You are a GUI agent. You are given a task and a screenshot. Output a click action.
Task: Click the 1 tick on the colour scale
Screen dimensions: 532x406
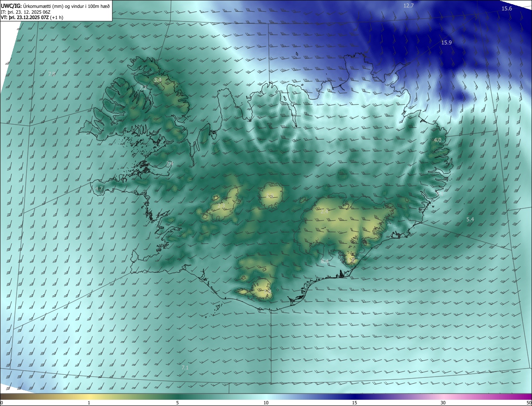click(x=89, y=403)
